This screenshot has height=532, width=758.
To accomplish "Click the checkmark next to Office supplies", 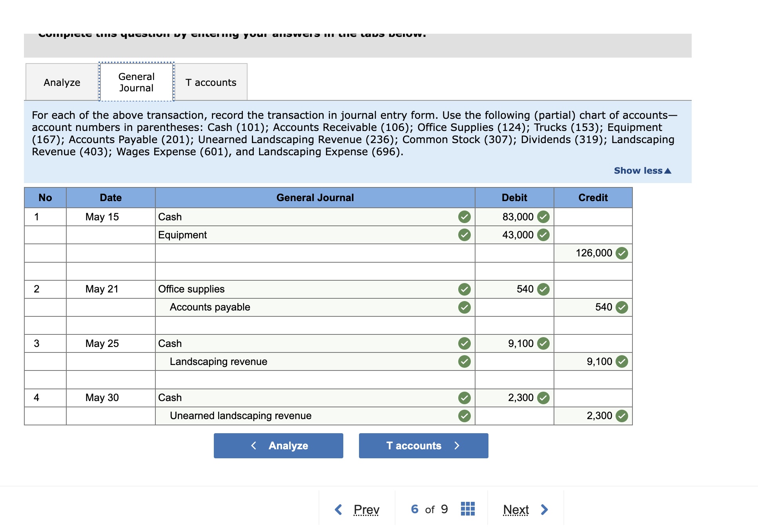I will [x=465, y=289].
